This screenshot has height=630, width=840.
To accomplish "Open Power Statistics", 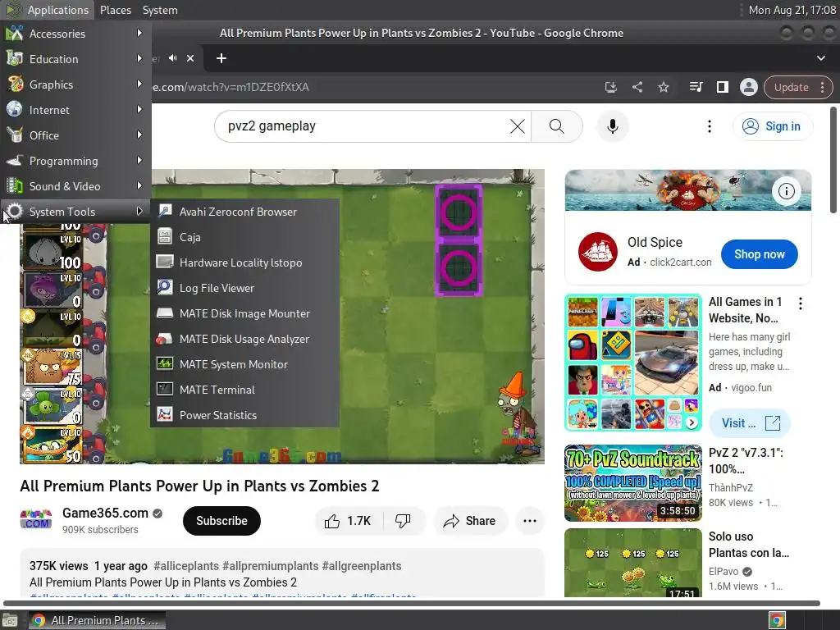I will click(244, 415).
